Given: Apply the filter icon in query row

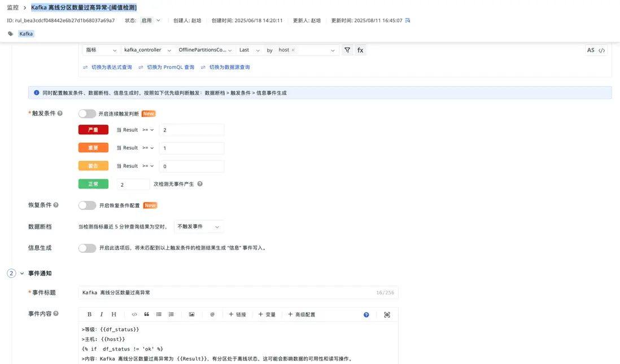Looking at the screenshot, I should point(347,50).
